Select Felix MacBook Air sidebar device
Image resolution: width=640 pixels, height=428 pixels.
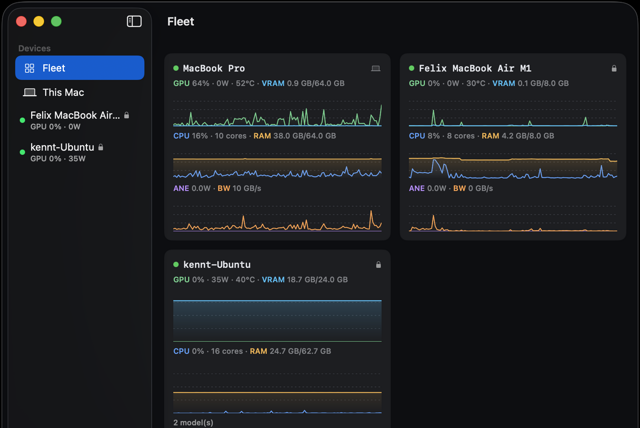tap(80, 120)
